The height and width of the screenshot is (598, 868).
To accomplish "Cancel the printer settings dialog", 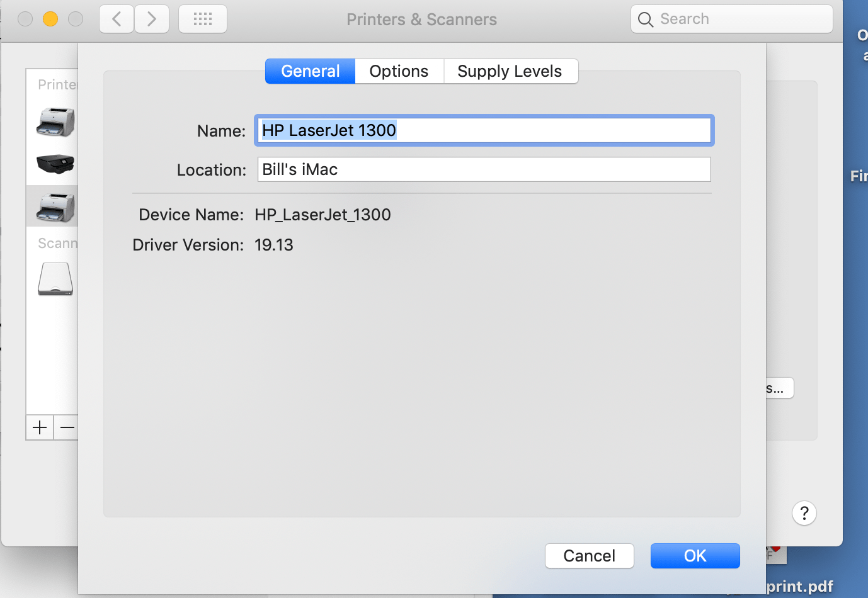I will pos(590,556).
